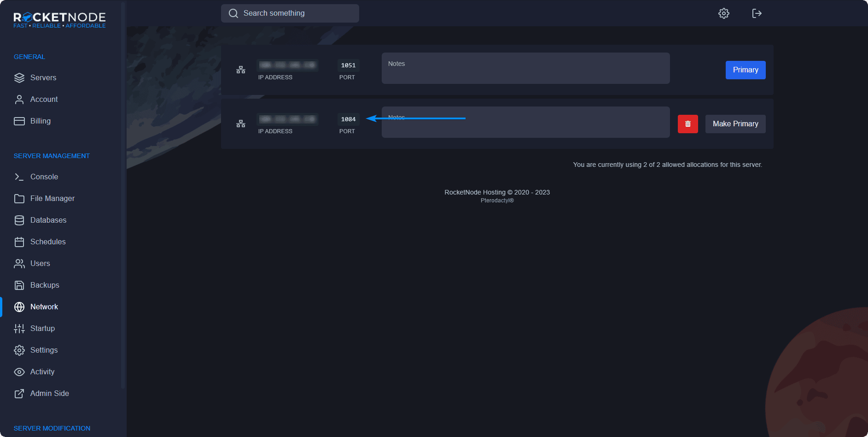The height and width of the screenshot is (437, 868).
Task: Go to Databases section
Action: click(x=48, y=220)
